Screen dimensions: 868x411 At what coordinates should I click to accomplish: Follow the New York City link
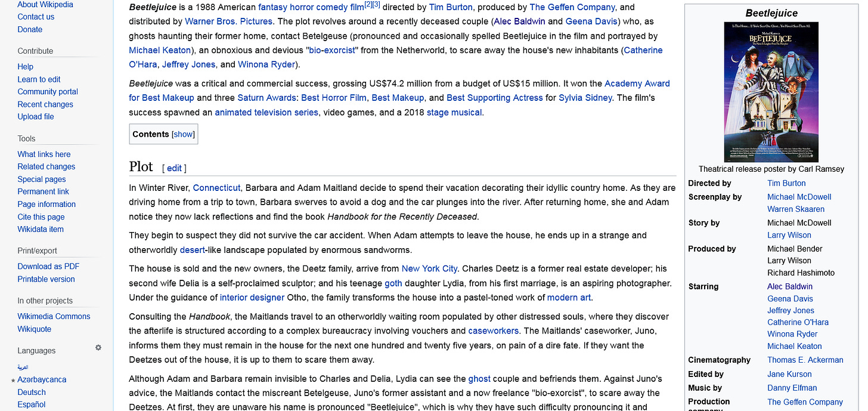click(429, 269)
